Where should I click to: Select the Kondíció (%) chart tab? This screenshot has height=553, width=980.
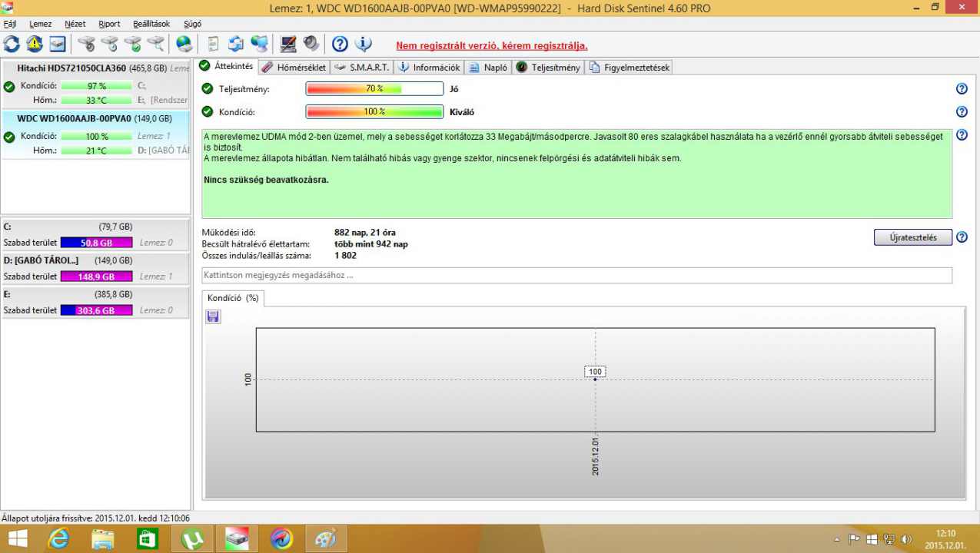click(x=233, y=298)
